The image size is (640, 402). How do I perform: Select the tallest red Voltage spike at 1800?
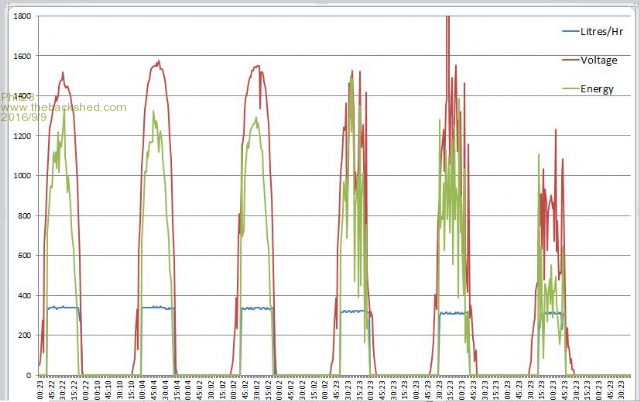[x=448, y=18]
